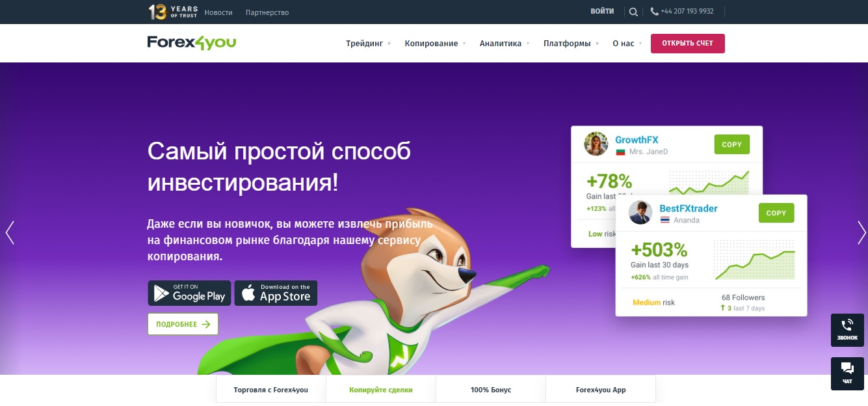Image resolution: width=868 pixels, height=406 pixels.
Task: Switch to the Forex4you App tab
Action: coord(601,390)
